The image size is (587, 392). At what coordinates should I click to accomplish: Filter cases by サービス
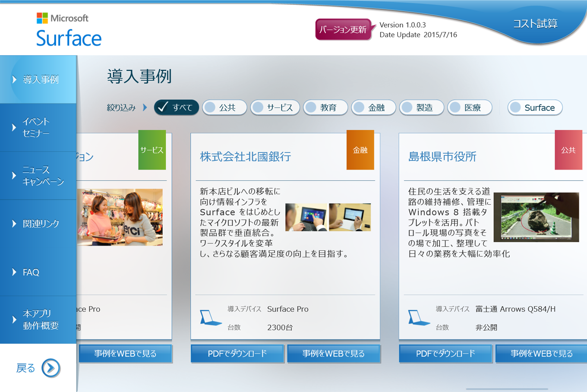[275, 107]
